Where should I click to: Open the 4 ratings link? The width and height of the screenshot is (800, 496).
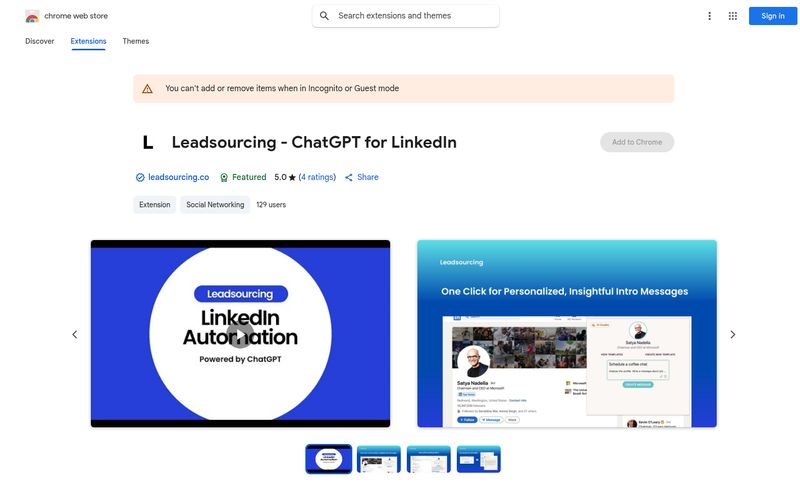click(317, 178)
